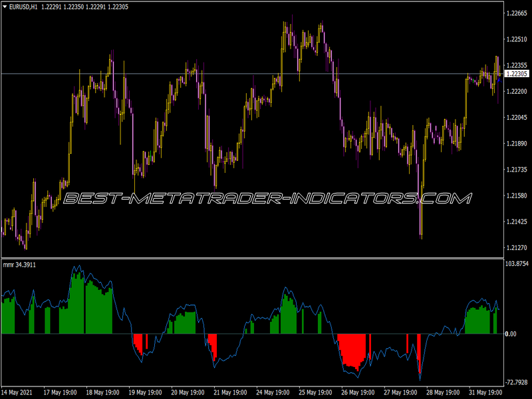
Task: Click the chart menu triangle beside EURUSD,H1
Action: point(5,7)
